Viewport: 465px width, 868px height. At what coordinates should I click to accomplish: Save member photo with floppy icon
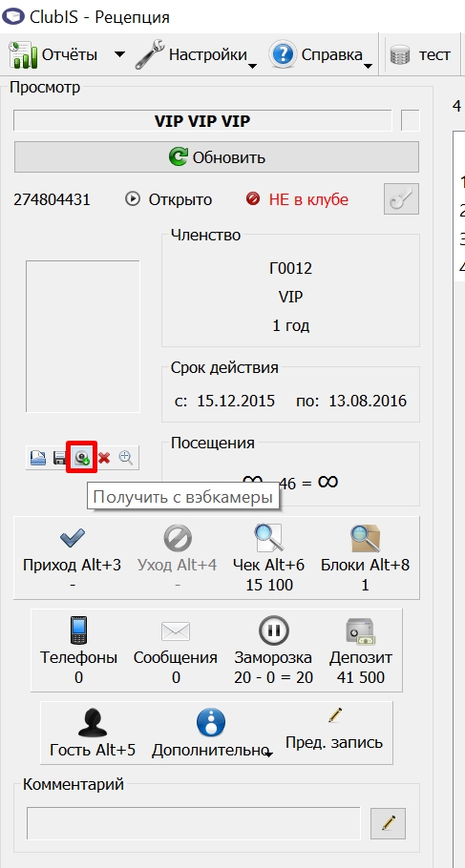[60, 458]
